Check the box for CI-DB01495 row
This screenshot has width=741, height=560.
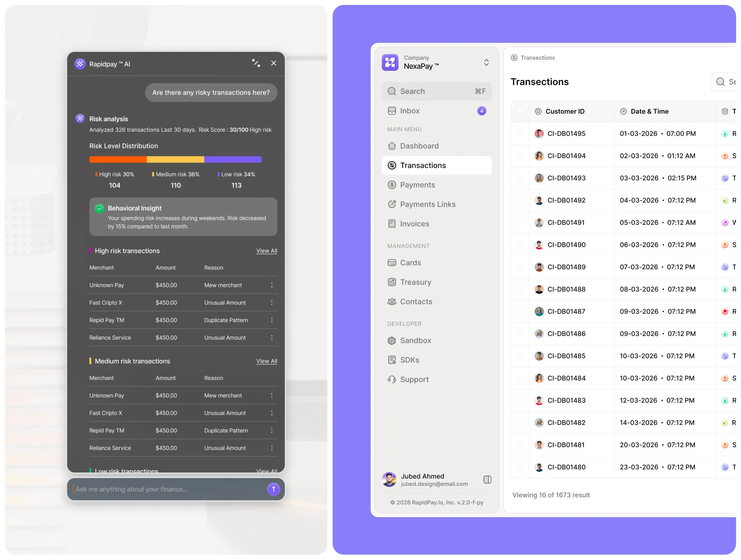click(520, 134)
